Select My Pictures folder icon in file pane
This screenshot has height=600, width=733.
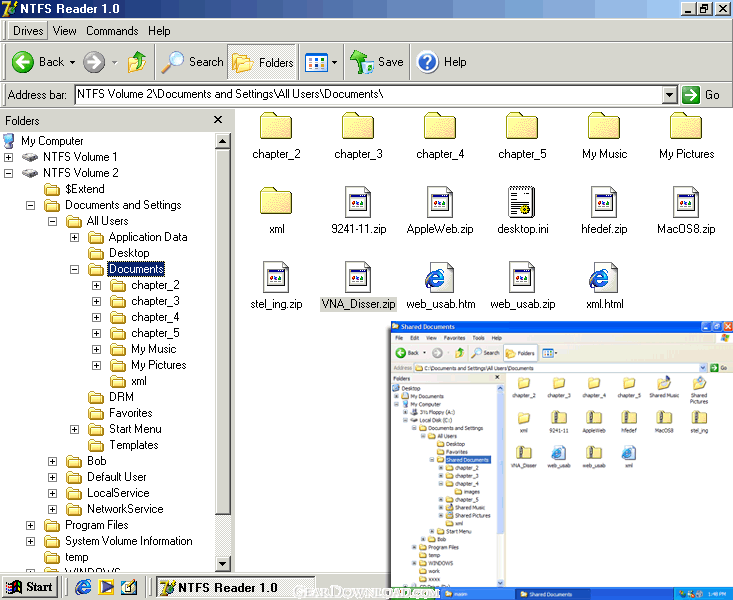(686, 126)
